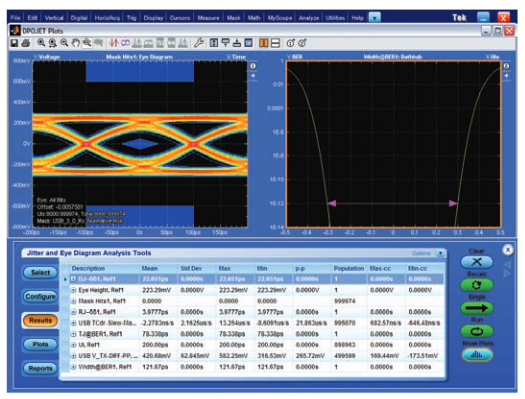Expand the UI, Ref1 row
The image size is (525, 399).
coord(73,345)
